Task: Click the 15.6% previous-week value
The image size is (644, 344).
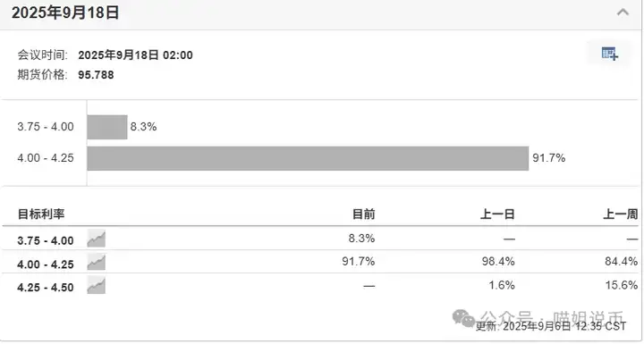Action: [622, 285]
